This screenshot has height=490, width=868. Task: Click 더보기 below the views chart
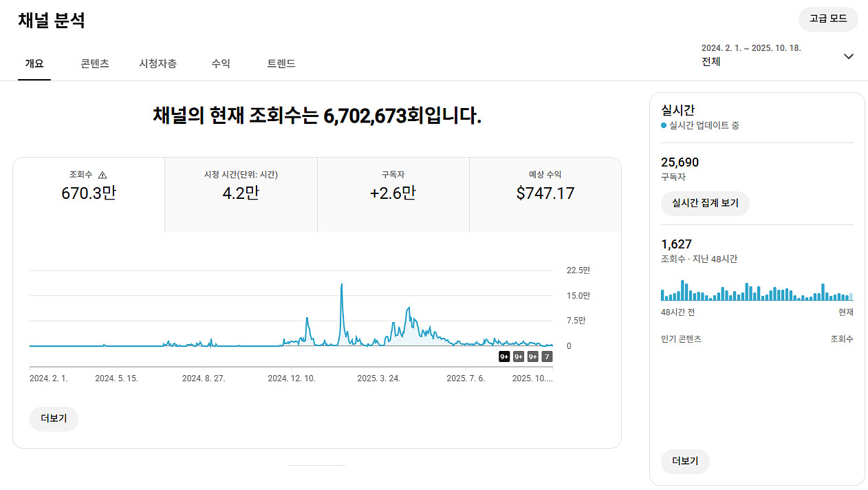54,418
